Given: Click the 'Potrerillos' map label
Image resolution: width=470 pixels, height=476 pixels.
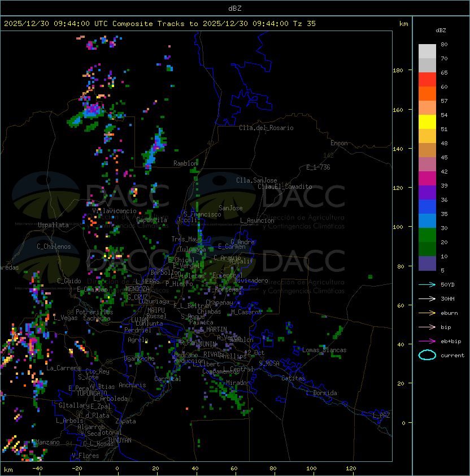Looking at the screenshot, I should [x=94, y=312].
